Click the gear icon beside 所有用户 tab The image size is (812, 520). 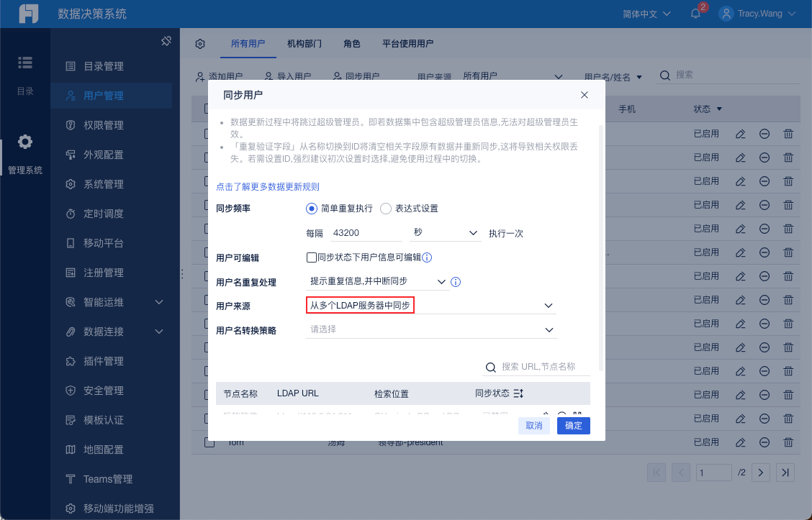point(200,44)
